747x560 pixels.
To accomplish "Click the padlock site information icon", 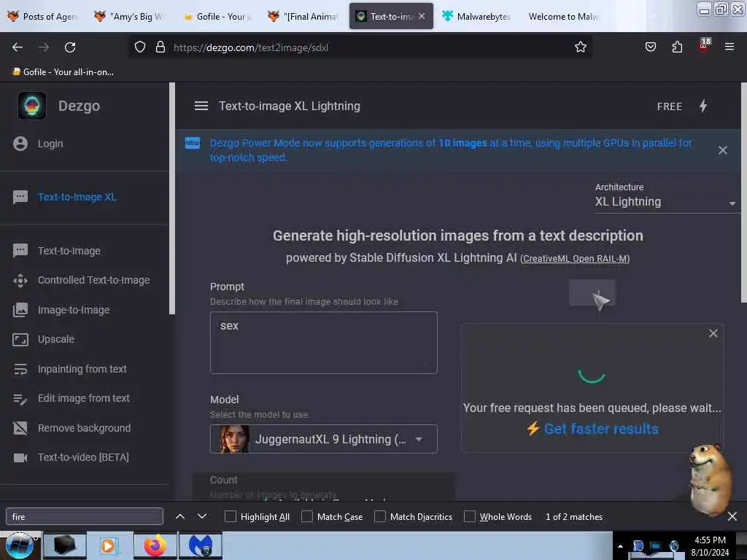I will click(160, 47).
